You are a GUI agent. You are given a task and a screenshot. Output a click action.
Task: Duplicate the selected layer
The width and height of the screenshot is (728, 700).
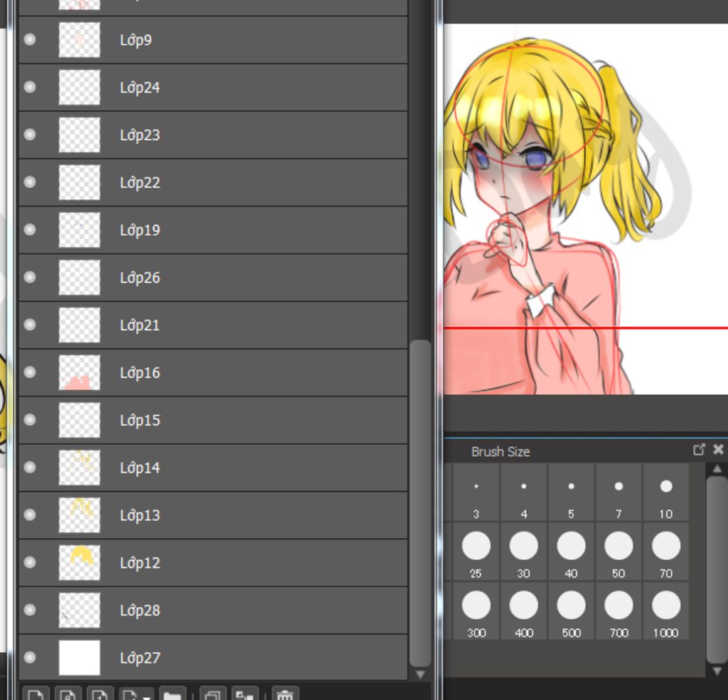tap(213, 694)
